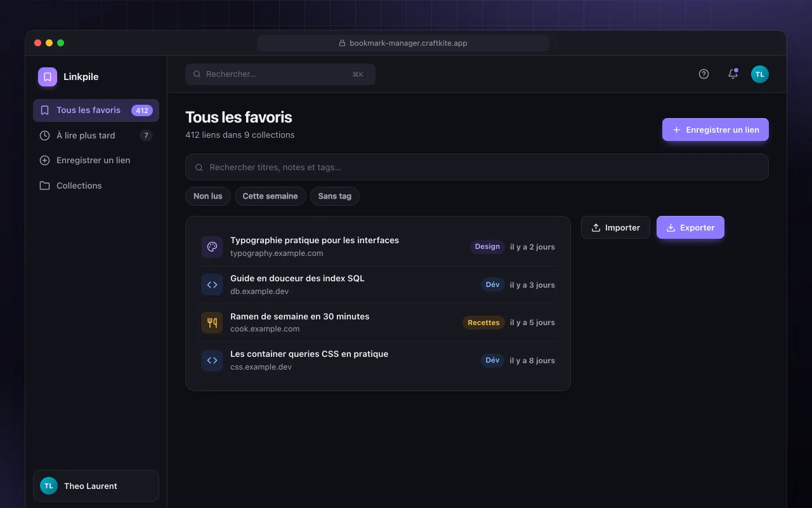812x508 pixels.
Task: Click 'il y a 5 jours' timestamp
Action: [x=532, y=323]
